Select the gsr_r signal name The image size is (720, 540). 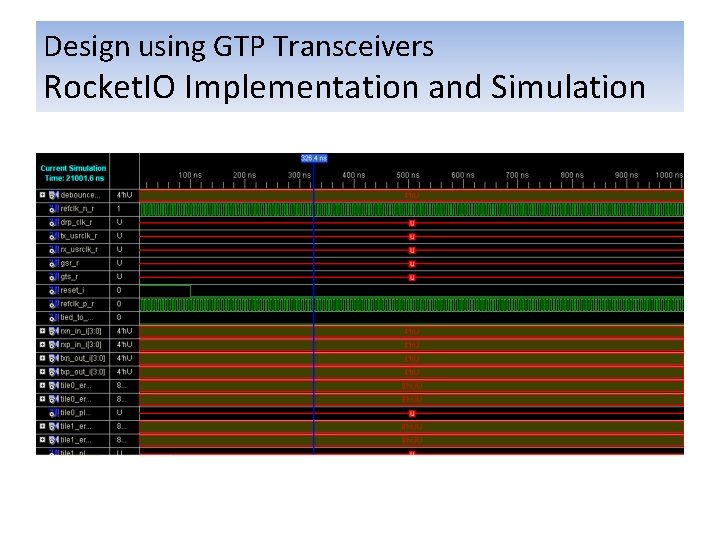point(70,264)
